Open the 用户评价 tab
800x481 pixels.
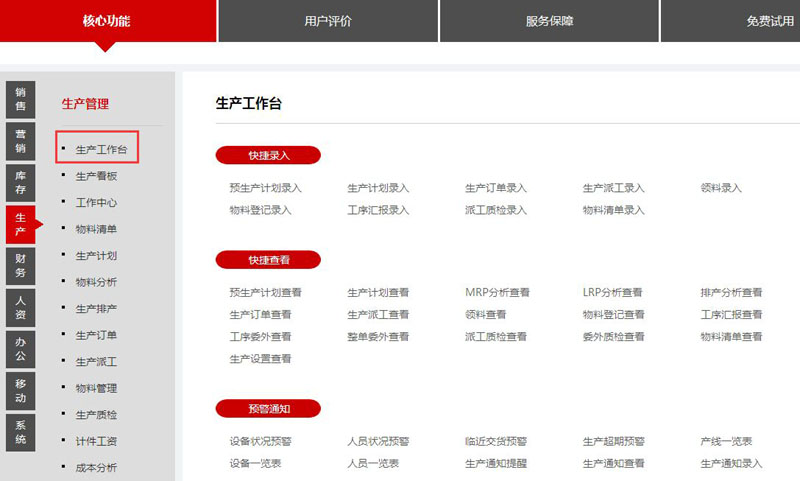point(328,21)
